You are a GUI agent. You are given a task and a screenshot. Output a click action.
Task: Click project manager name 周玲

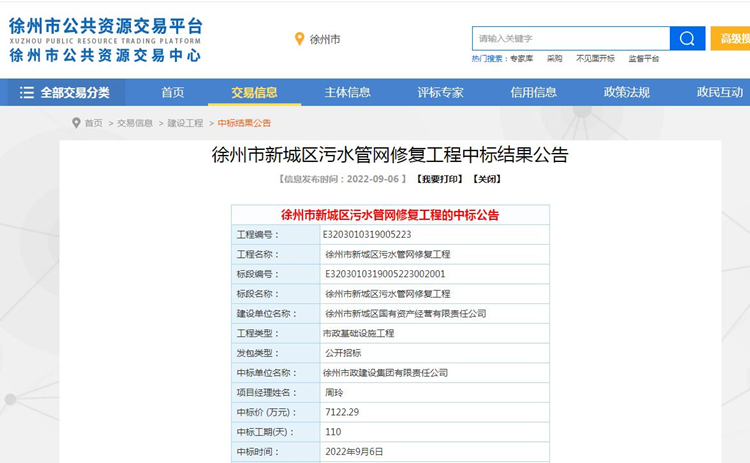coord(334,392)
